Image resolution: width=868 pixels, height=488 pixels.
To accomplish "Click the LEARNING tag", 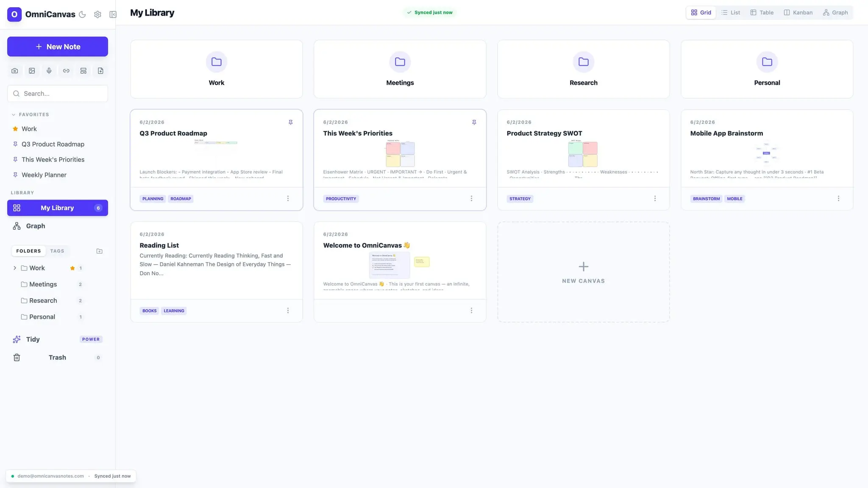I will (174, 311).
